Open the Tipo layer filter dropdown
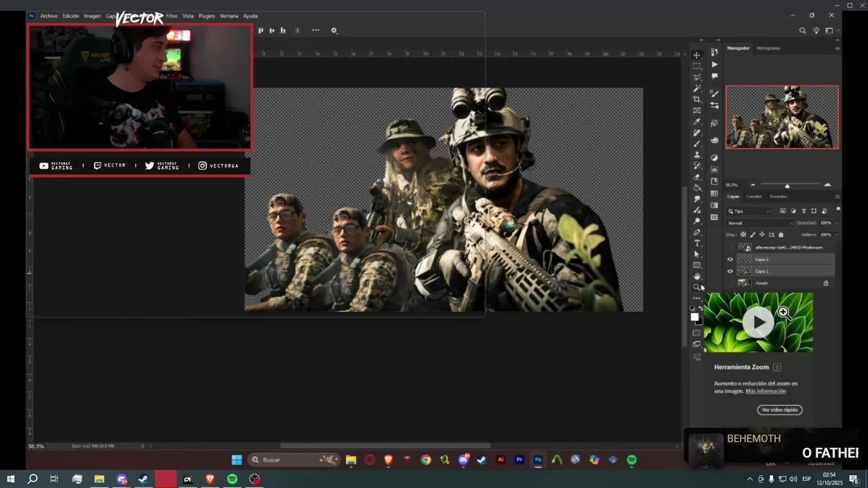 749,211
